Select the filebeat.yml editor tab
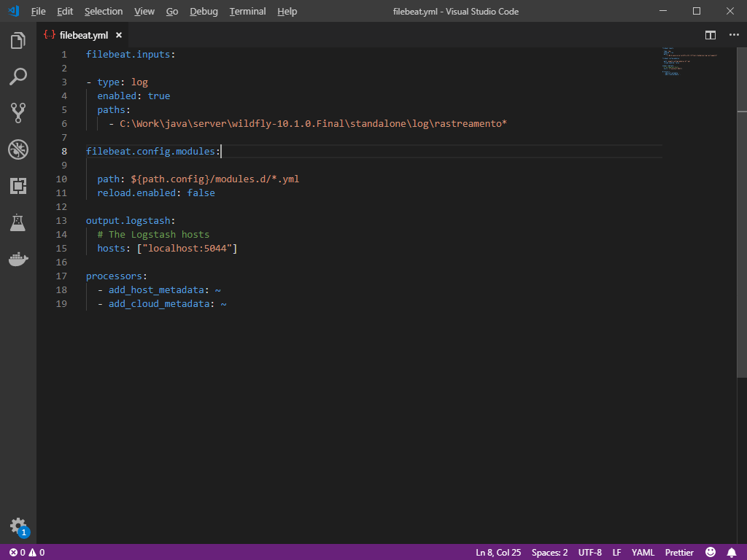 pos(84,35)
